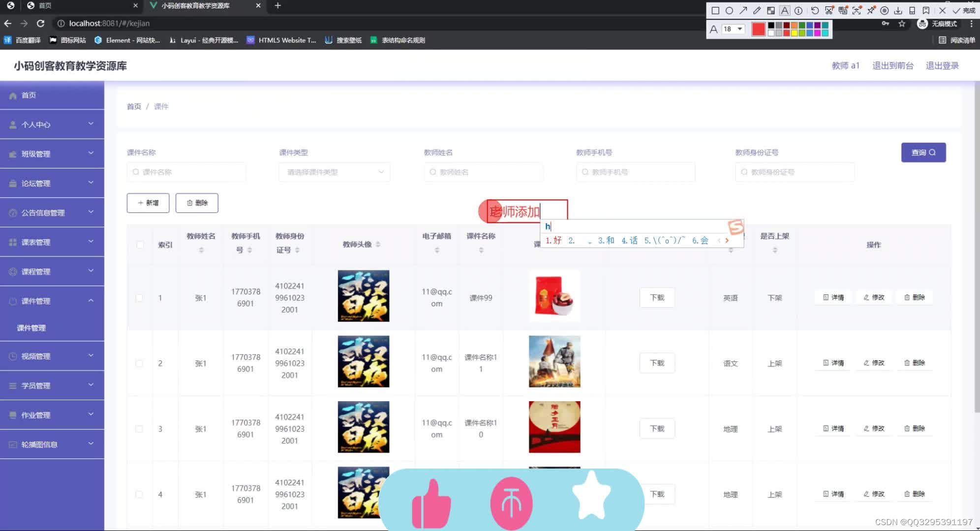The width and height of the screenshot is (980, 531).
Task: Click 详情 for row 2
Action: [x=833, y=363]
